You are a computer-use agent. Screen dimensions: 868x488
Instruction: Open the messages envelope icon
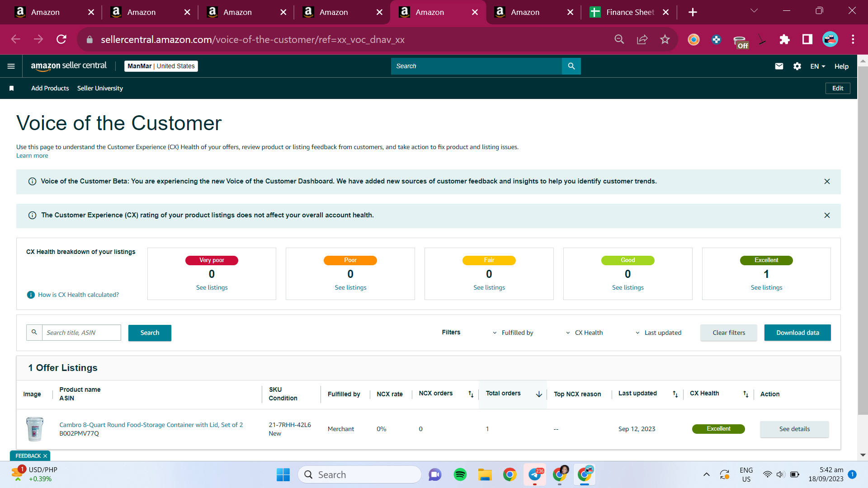[779, 66]
